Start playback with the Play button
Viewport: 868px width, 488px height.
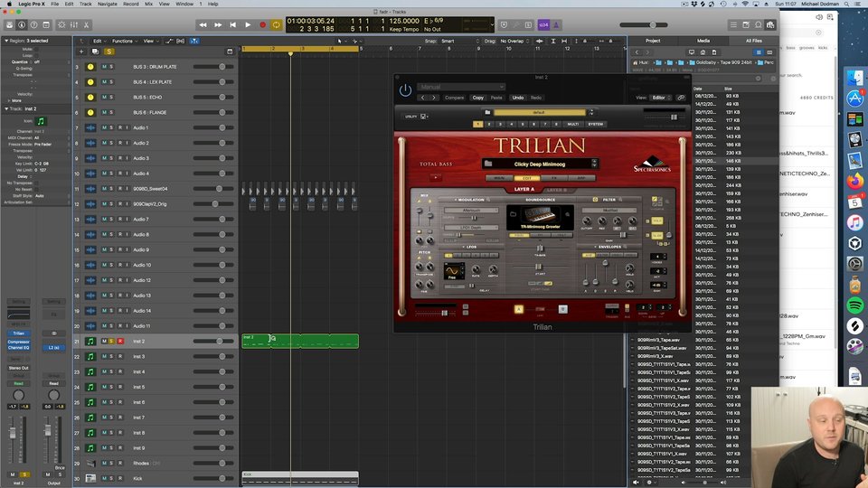click(x=248, y=25)
